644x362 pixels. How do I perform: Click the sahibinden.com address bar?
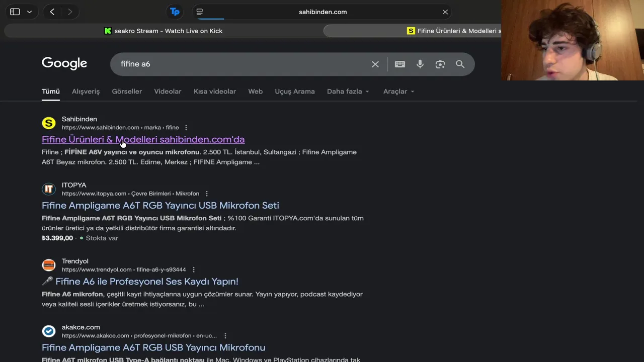[323, 12]
